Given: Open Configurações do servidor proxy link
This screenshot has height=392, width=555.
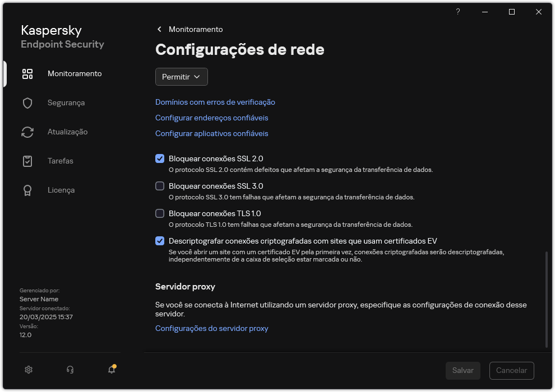Looking at the screenshot, I should click(x=211, y=328).
